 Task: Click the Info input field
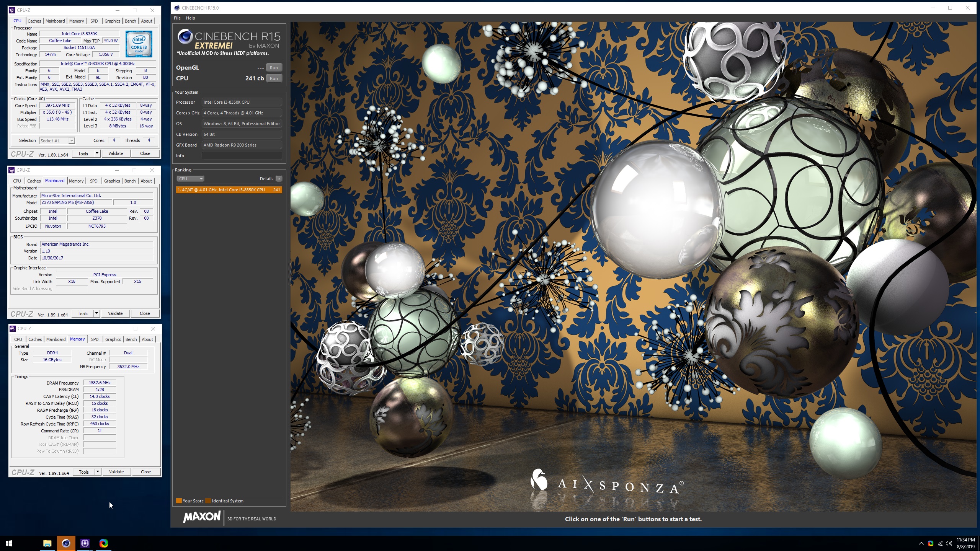pos(242,156)
